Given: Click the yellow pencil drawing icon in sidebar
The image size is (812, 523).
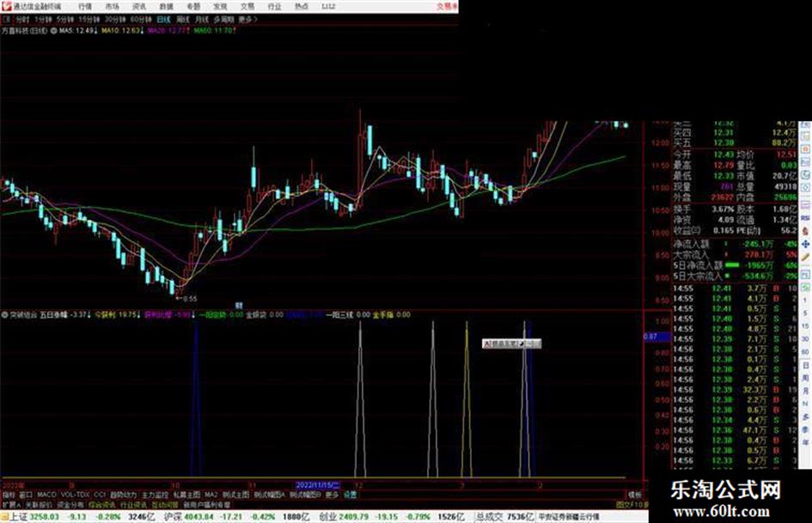Looking at the screenshot, I should point(805,257).
